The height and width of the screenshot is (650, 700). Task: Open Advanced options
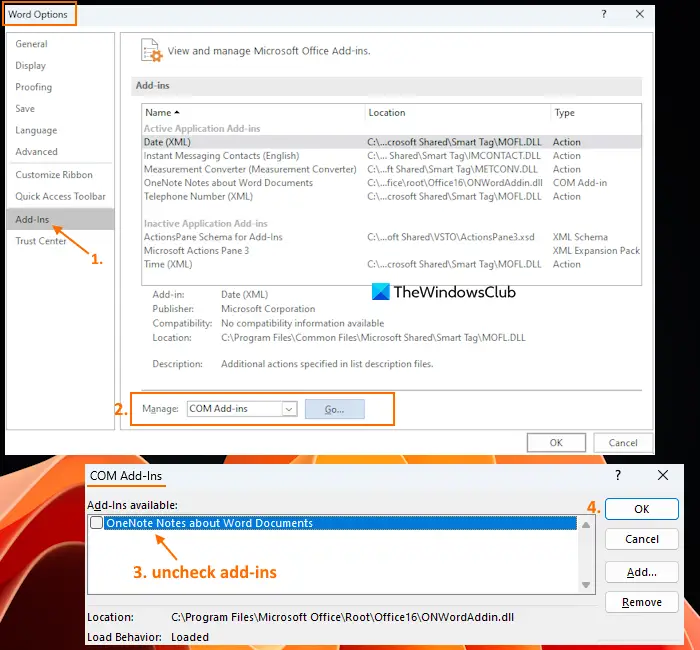click(x=36, y=152)
